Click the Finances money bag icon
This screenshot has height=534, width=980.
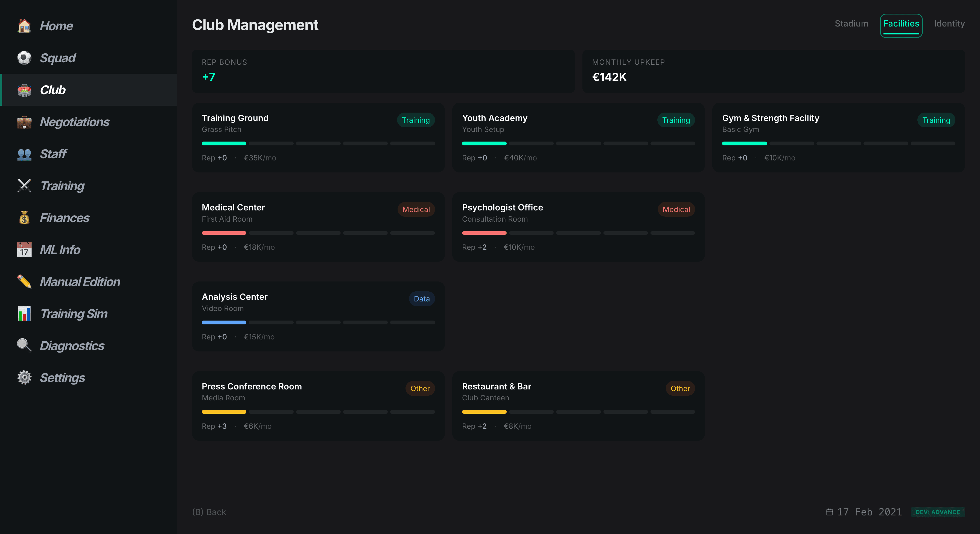coord(24,218)
